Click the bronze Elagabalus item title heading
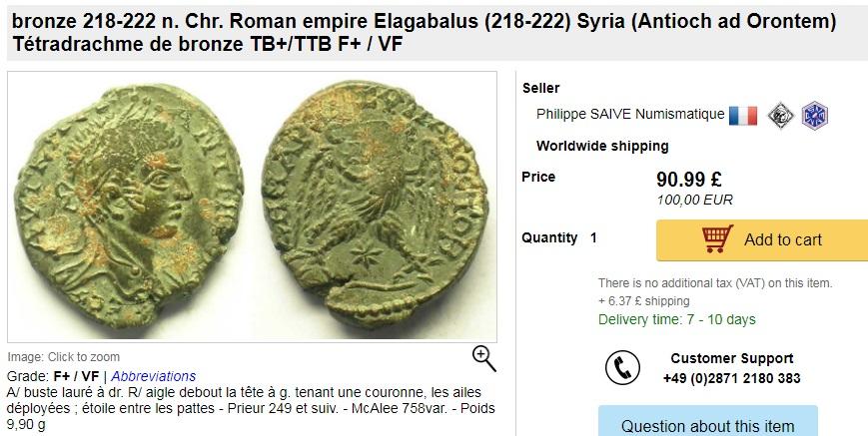Screen dimensions: 868x436 [425, 32]
